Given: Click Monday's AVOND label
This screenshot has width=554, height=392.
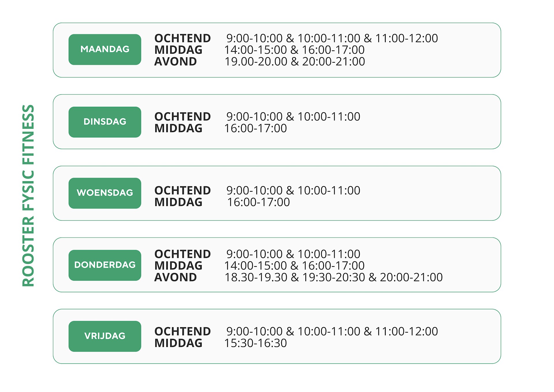Looking at the screenshot, I should coord(175,61).
